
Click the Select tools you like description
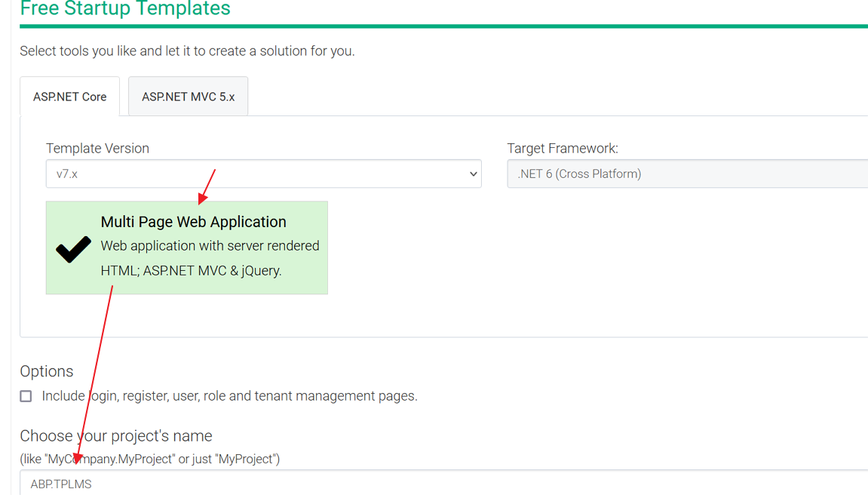(187, 51)
